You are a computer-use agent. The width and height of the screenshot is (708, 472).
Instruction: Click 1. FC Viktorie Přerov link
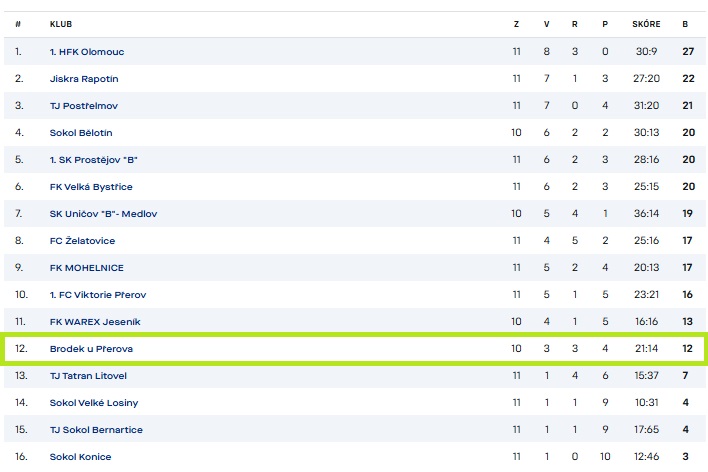(97, 294)
